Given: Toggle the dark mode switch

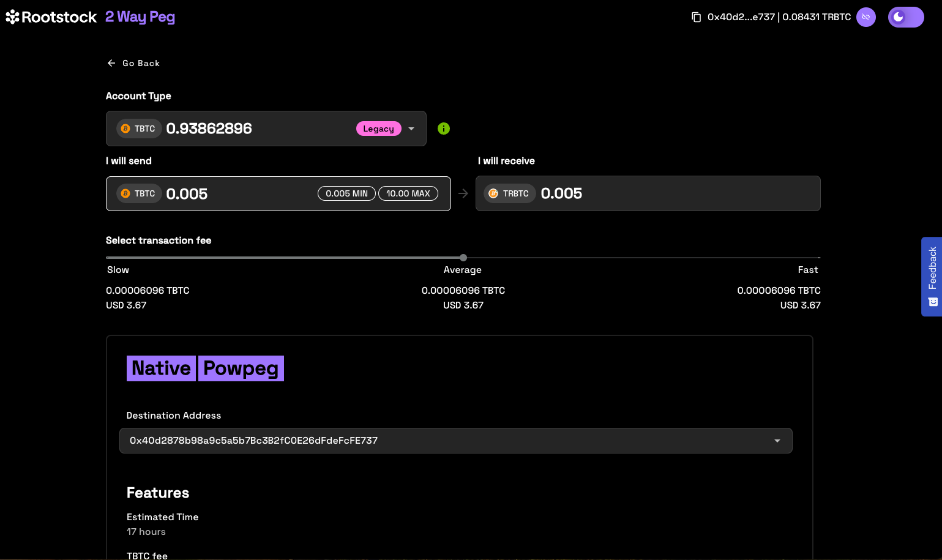Looking at the screenshot, I should point(906,17).
